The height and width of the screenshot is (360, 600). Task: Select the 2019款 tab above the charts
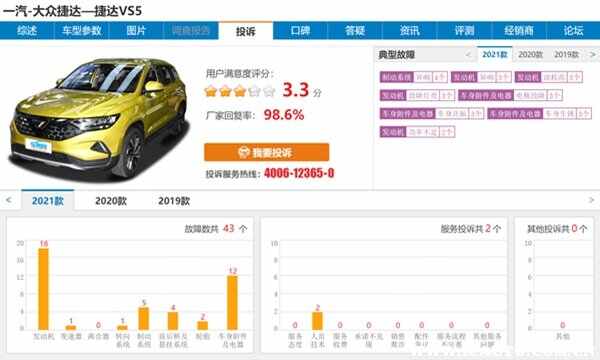coord(174,201)
